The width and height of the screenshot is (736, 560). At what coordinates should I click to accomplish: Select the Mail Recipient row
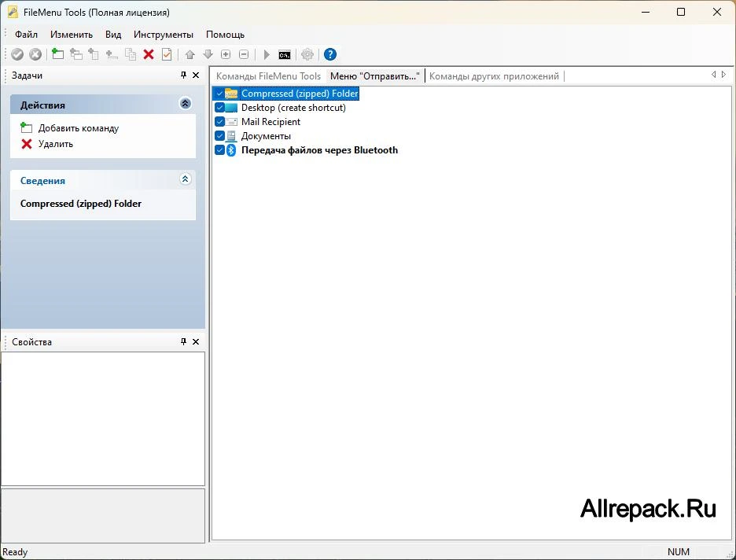coord(270,122)
